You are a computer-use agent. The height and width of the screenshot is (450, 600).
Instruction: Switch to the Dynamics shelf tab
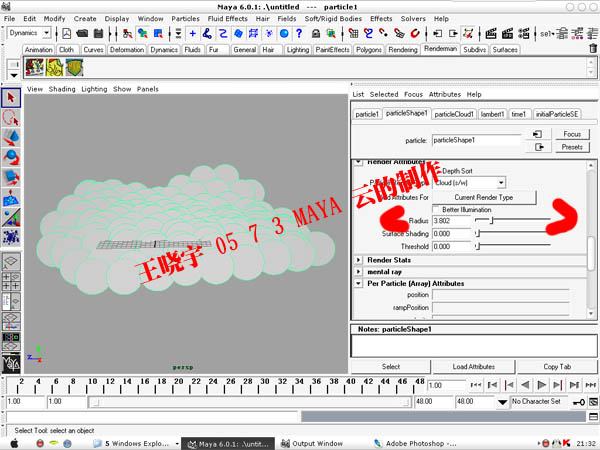(164, 50)
